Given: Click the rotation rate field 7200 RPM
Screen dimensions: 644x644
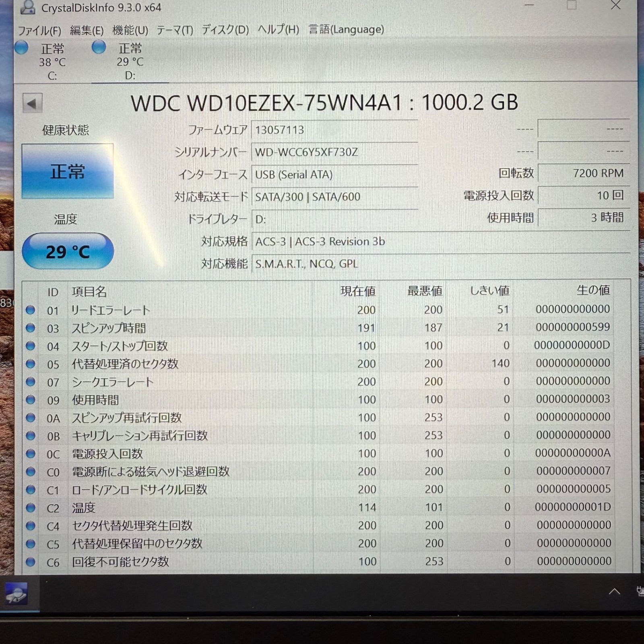Looking at the screenshot, I should point(584,173).
